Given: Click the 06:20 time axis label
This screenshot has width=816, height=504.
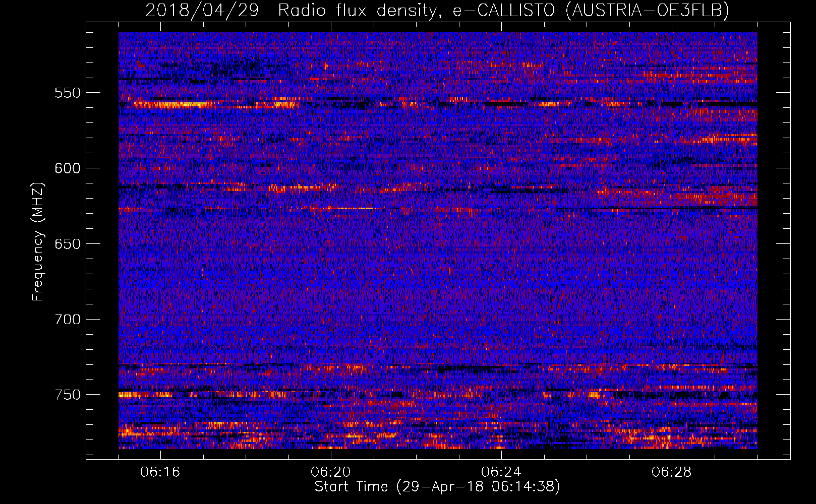Looking at the screenshot, I should tap(331, 472).
